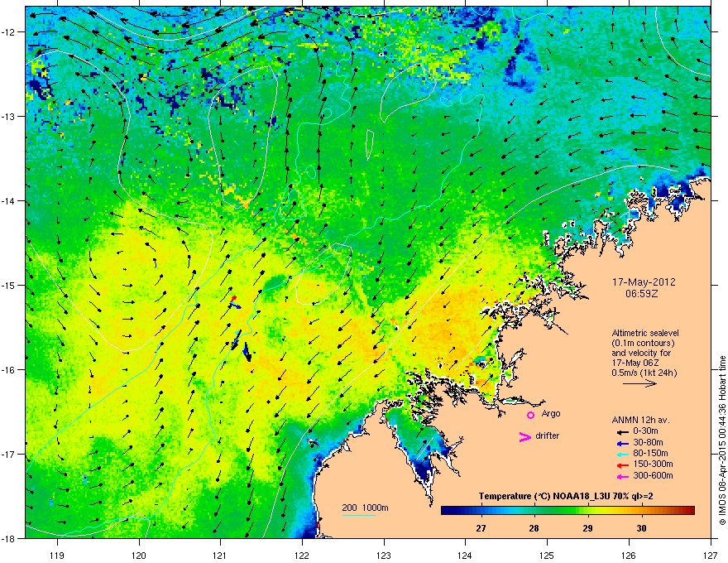Click the '30-80m' depth label

[x=648, y=442]
